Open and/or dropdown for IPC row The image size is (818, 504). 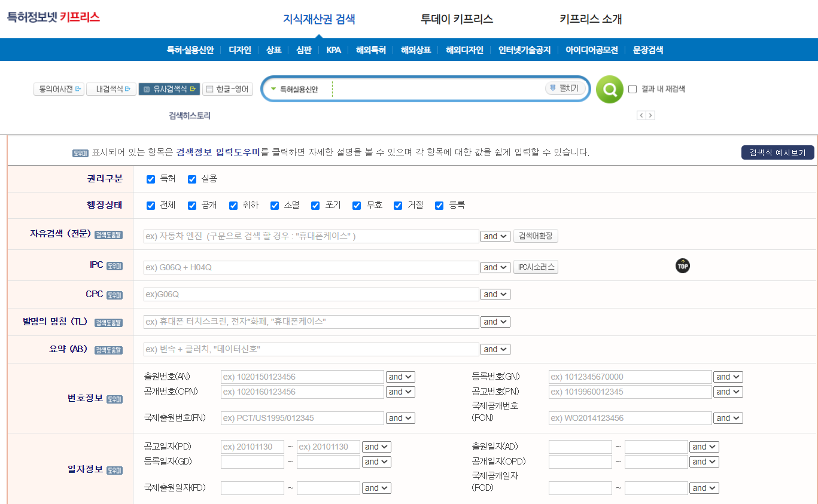tap(495, 268)
